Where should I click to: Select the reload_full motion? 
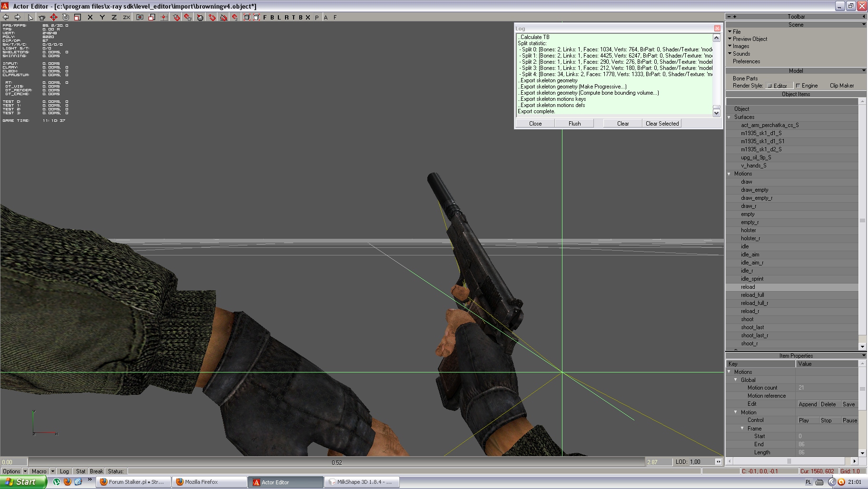(x=752, y=295)
